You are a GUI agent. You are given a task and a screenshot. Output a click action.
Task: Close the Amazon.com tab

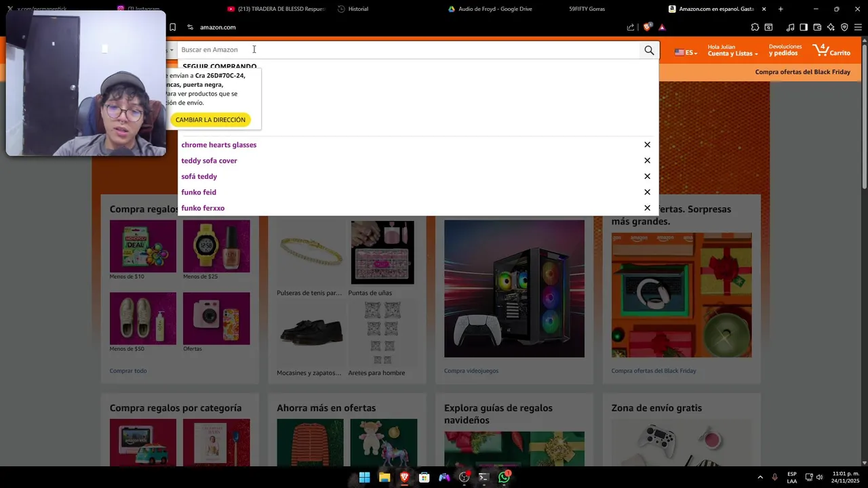point(764,9)
